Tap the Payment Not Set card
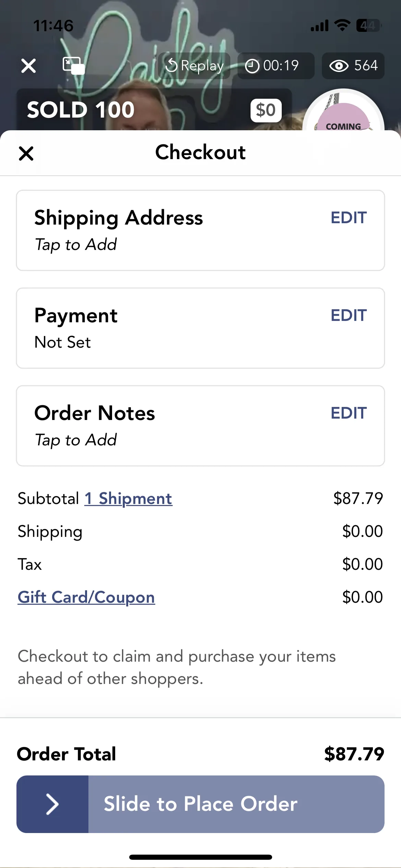Viewport: 401px width, 868px height. [200, 328]
